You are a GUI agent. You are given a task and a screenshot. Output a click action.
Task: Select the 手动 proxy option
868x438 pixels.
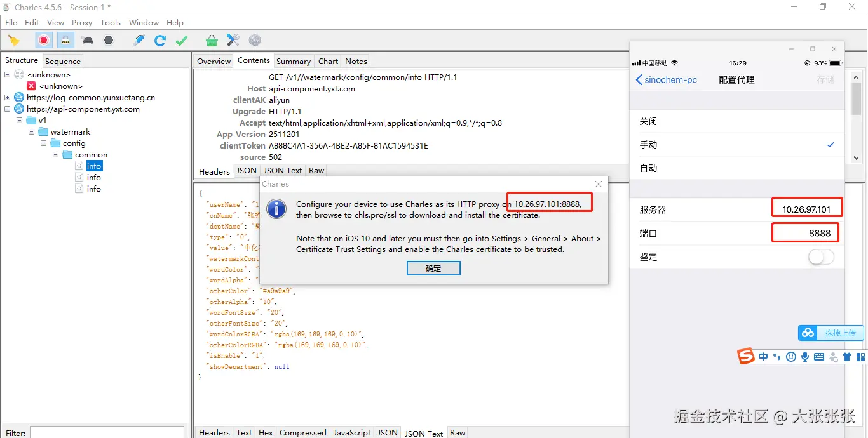point(737,145)
